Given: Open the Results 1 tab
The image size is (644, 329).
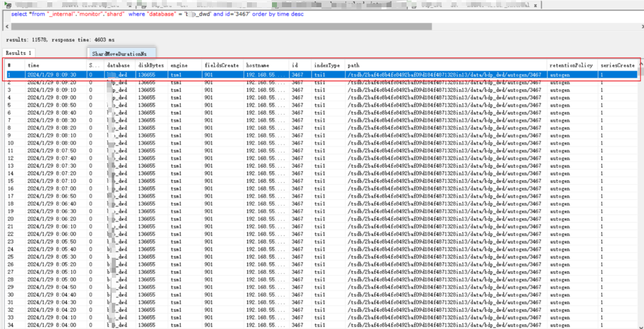Looking at the screenshot, I should pos(18,53).
